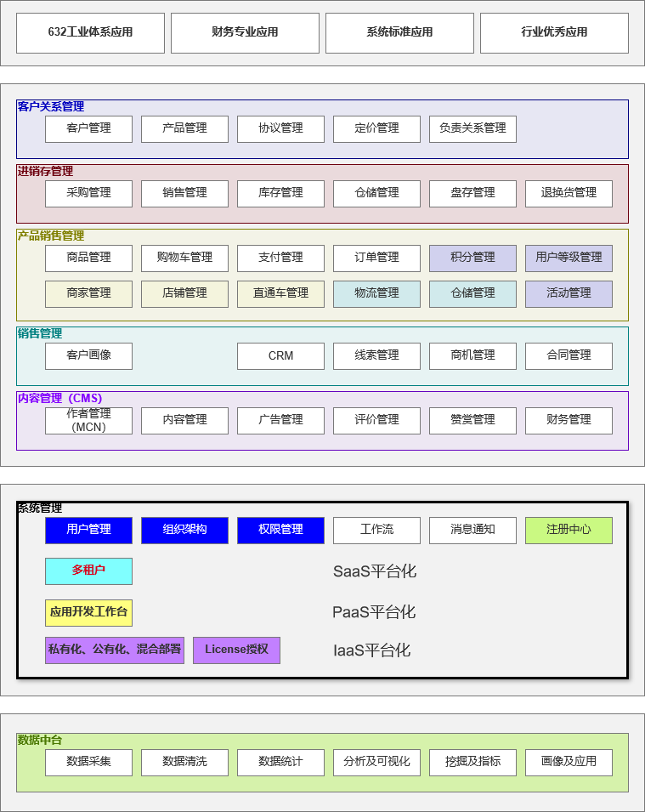Select the 作者管理 (MCN) box
The image size is (645, 812).
(88, 421)
